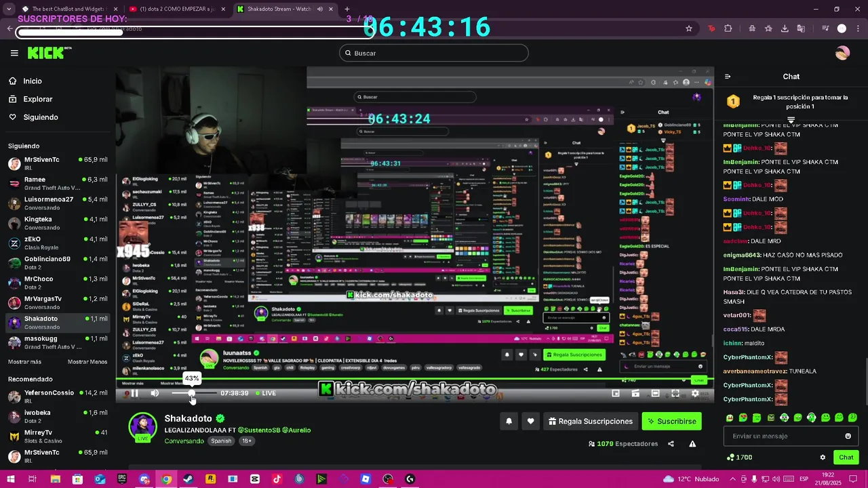Image resolution: width=868 pixels, height=488 pixels.
Task: Open MrVargasTv channel in sidebar
Action: click(58, 302)
